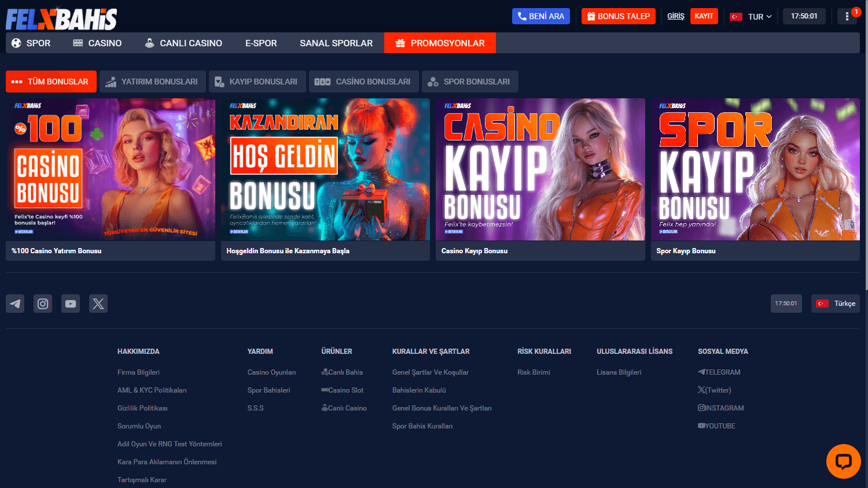Image resolution: width=868 pixels, height=488 pixels.
Task: Open the Risk Birimi link
Action: 534,372
